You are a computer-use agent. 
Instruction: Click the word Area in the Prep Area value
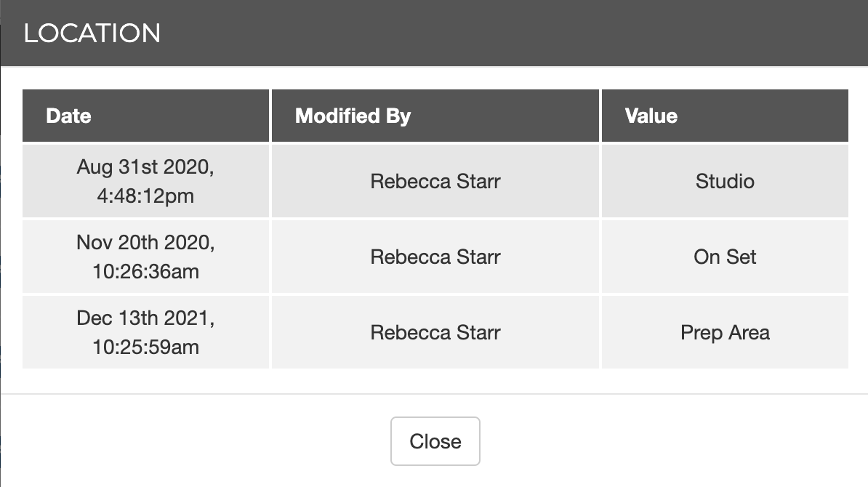pyautogui.click(x=748, y=332)
